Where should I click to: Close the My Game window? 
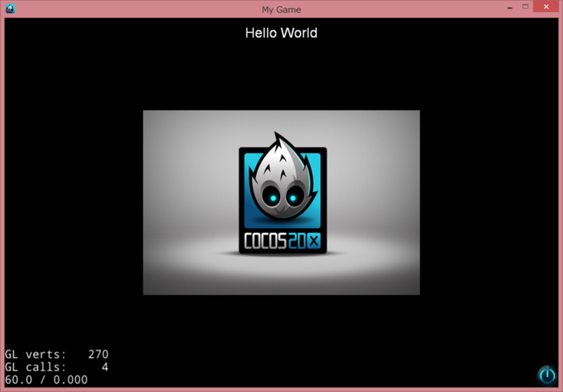pos(546,7)
